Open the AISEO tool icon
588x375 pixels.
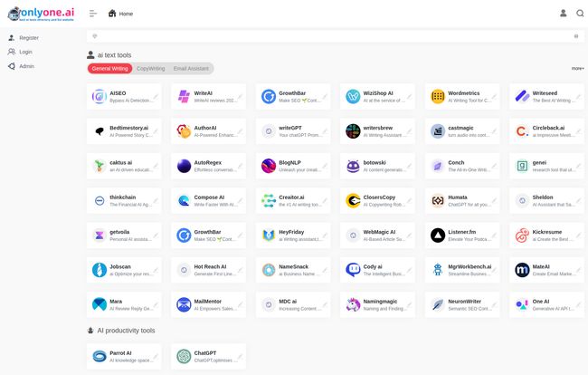coord(100,97)
